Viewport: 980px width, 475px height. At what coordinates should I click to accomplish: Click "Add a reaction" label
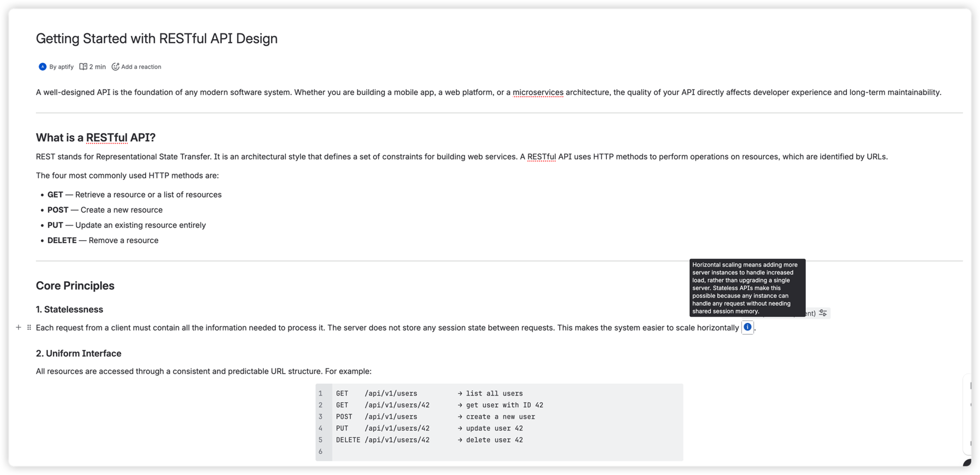click(141, 66)
